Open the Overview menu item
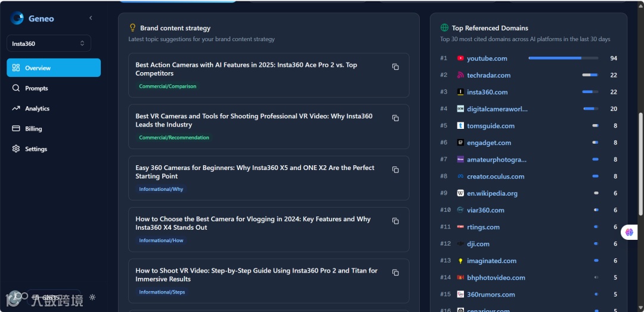 [x=54, y=68]
